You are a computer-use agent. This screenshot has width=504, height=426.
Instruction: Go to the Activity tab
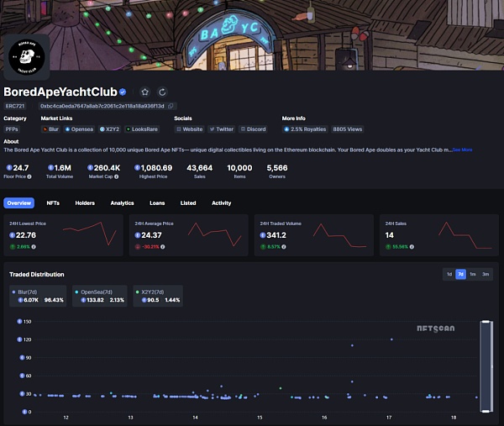pos(221,202)
